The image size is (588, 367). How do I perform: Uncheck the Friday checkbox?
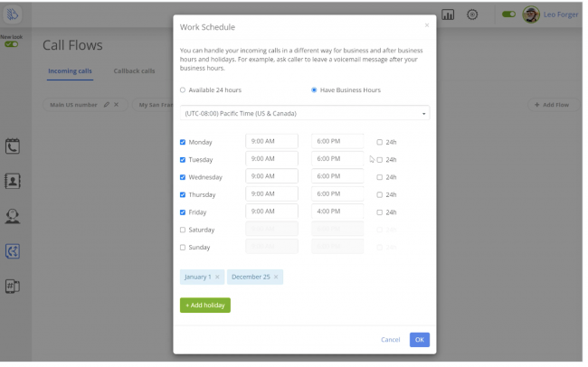coord(183,212)
